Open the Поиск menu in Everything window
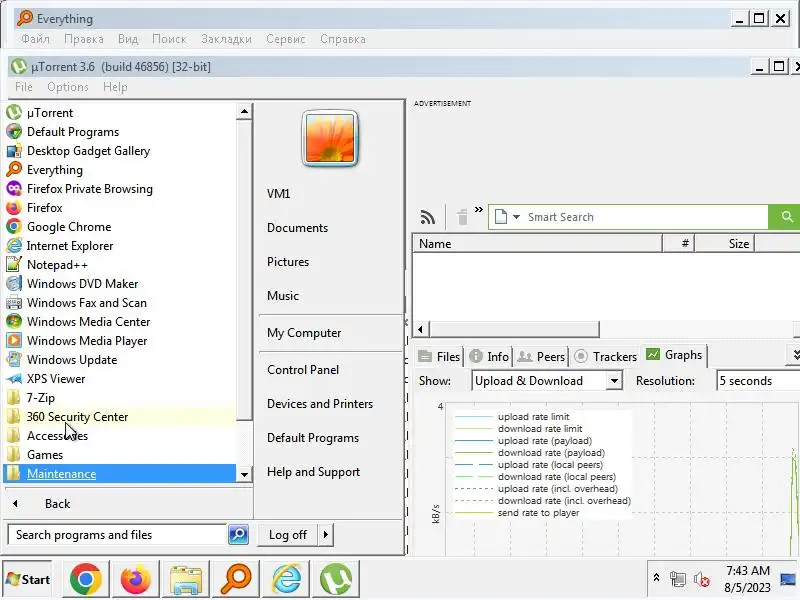800x600 pixels. [169, 39]
